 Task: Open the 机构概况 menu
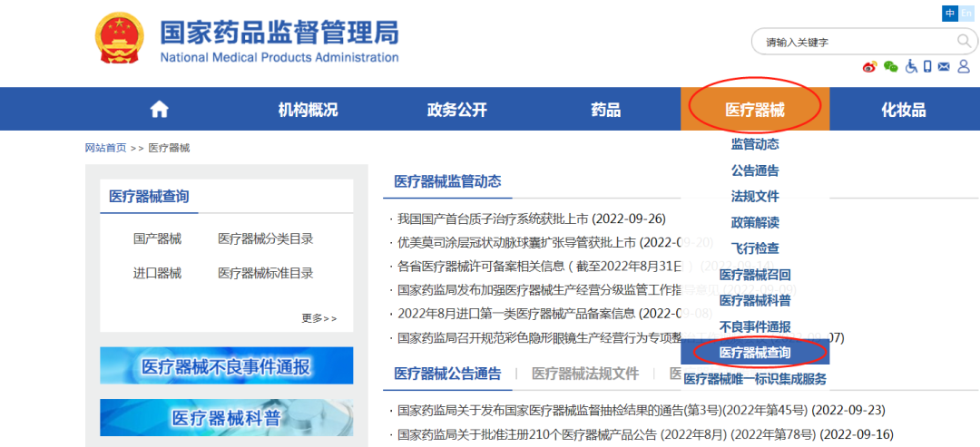click(309, 110)
